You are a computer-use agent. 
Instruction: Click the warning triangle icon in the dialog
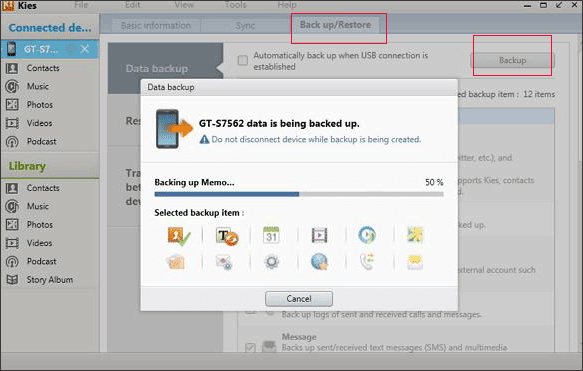pyautogui.click(x=204, y=139)
